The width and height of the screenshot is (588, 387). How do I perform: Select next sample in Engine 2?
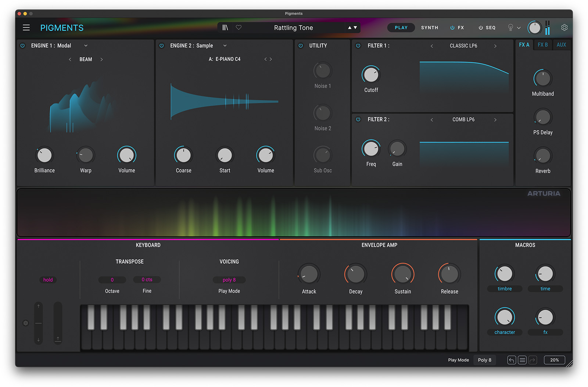point(271,59)
